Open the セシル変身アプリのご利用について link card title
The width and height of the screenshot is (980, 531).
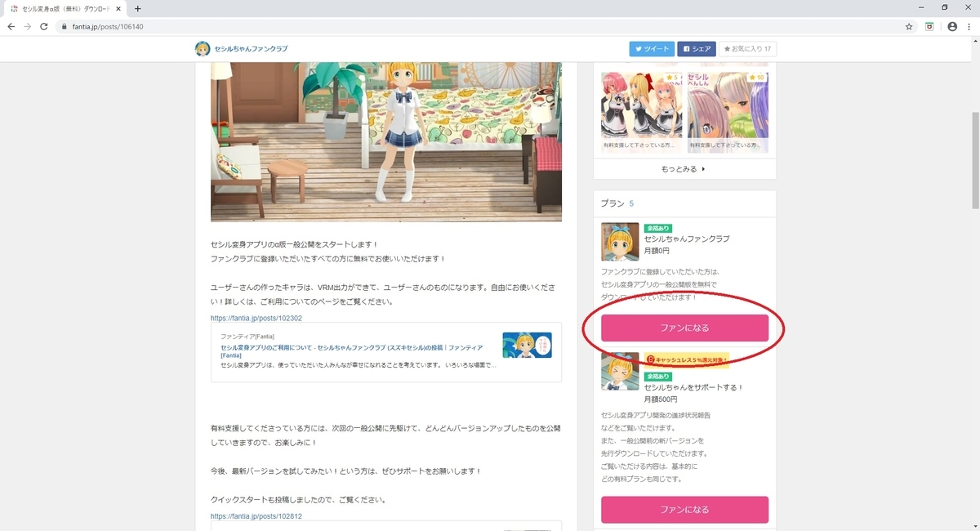(x=351, y=351)
